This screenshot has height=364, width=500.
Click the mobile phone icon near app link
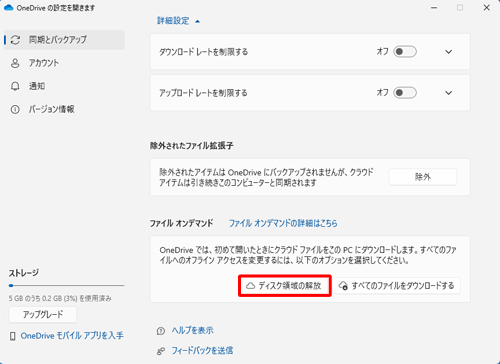tap(13, 336)
